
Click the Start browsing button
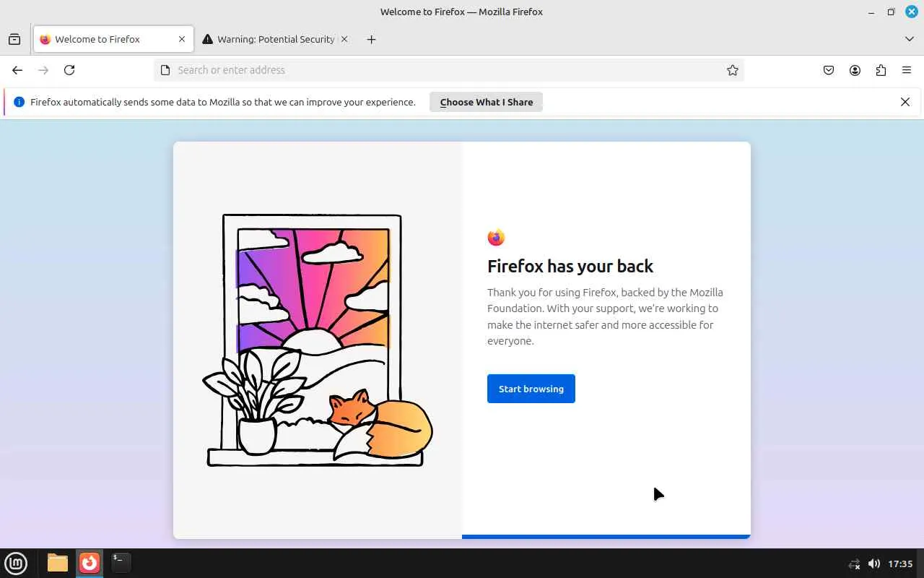click(x=531, y=389)
